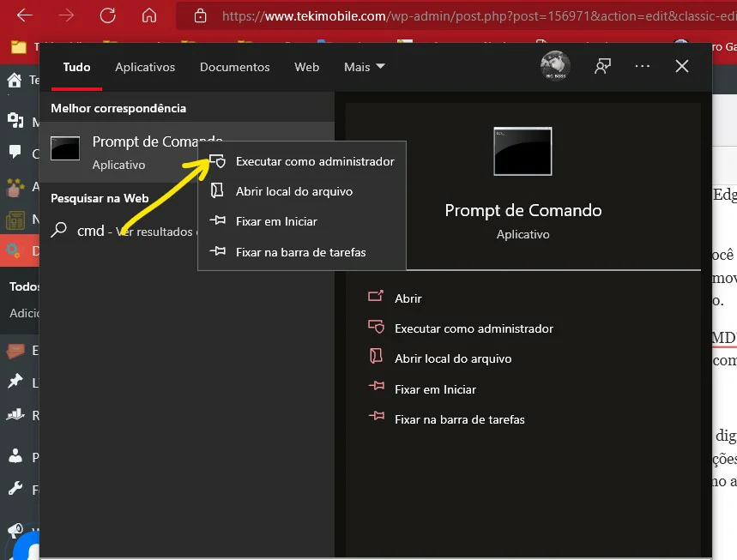The height and width of the screenshot is (560, 737).
Task: Click the comments bubble icon in WordPress sidebar
Action: click(15, 152)
